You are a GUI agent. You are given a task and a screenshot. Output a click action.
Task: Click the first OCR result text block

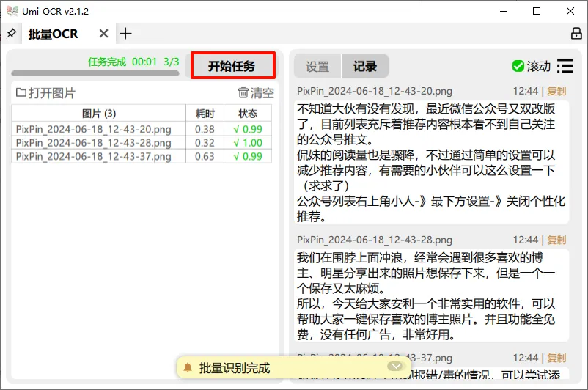point(431,162)
